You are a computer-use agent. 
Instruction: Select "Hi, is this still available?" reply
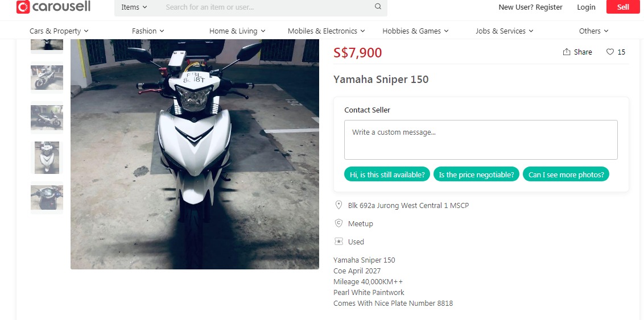[x=387, y=174]
